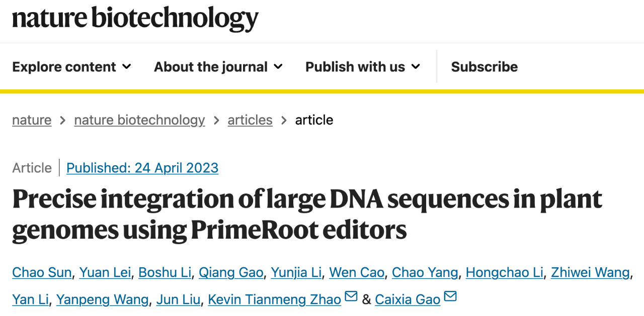The width and height of the screenshot is (644, 316).
Task: Click the nature biotechnology logo
Action: 135,18
